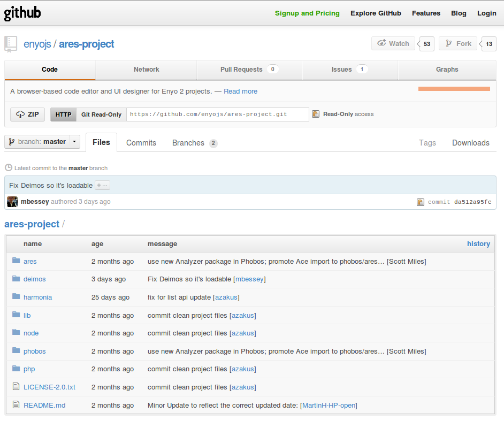Open the history link
The height and width of the screenshot is (428, 504).
479,244
